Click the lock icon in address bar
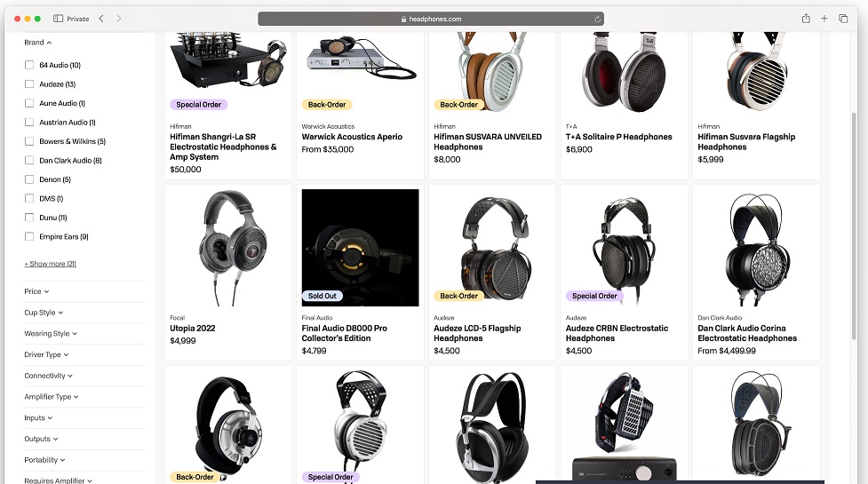This screenshot has height=484, width=868. pyautogui.click(x=403, y=19)
